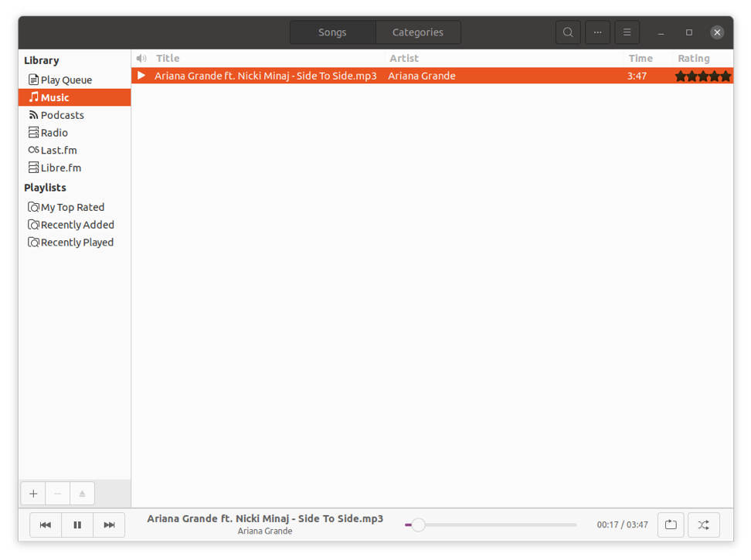Maximize the Rhythmbox window
This screenshot has height=560, width=751.
point(689,32)
